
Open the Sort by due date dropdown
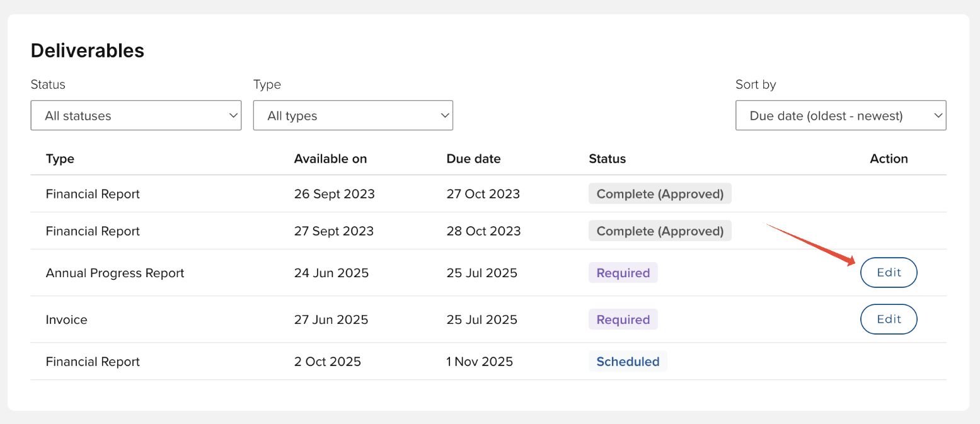(840, 116)
